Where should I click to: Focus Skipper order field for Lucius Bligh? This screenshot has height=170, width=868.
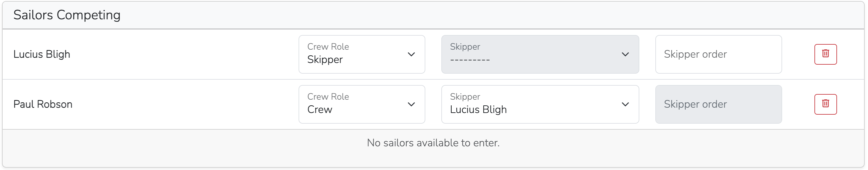point(718,54)
